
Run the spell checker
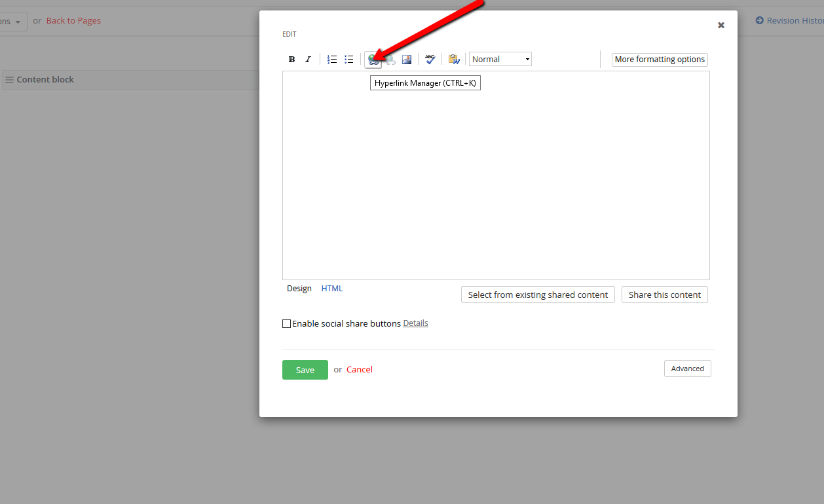point(430,59)
